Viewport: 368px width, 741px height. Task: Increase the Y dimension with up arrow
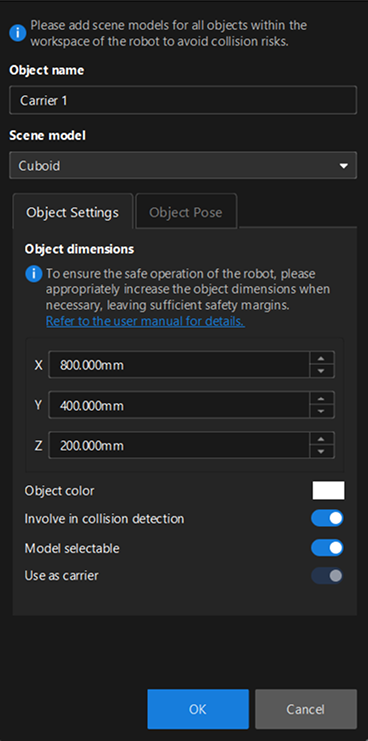(322, 398)
